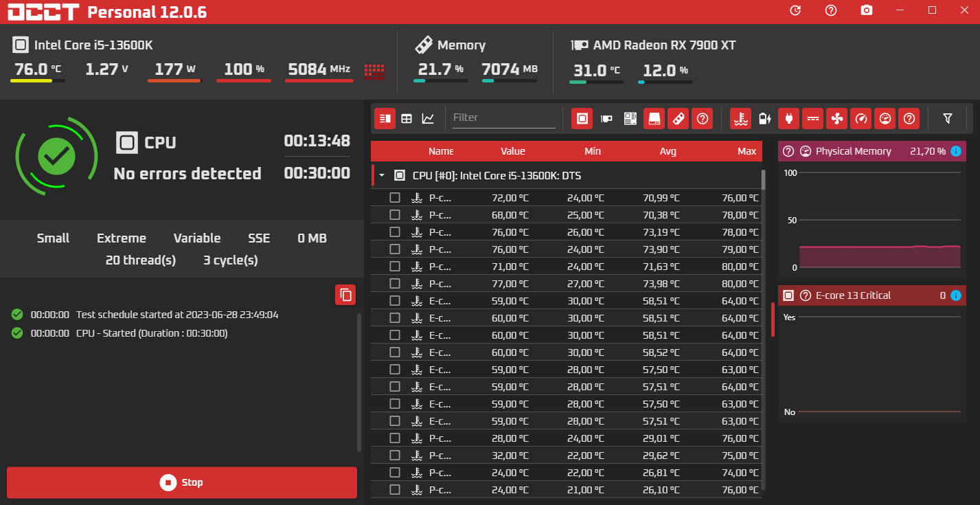
Task: Check the box for the 28,00 °C value row
Action: coord(395,438)
